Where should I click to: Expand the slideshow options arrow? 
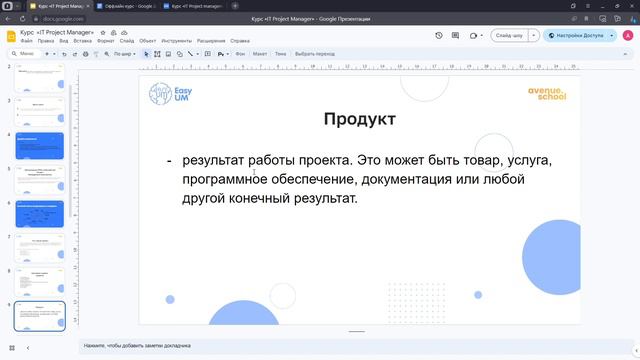coord(533,36)
